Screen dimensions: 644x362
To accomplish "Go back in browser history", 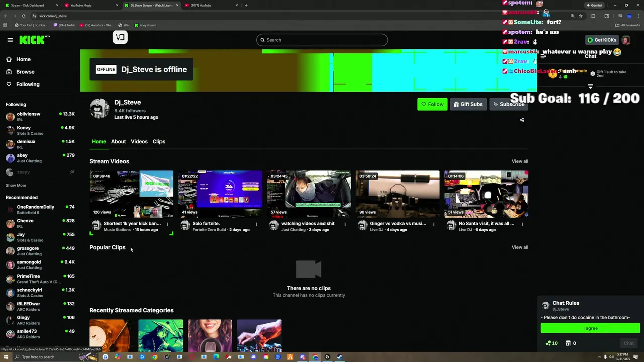I will point(6,16).
